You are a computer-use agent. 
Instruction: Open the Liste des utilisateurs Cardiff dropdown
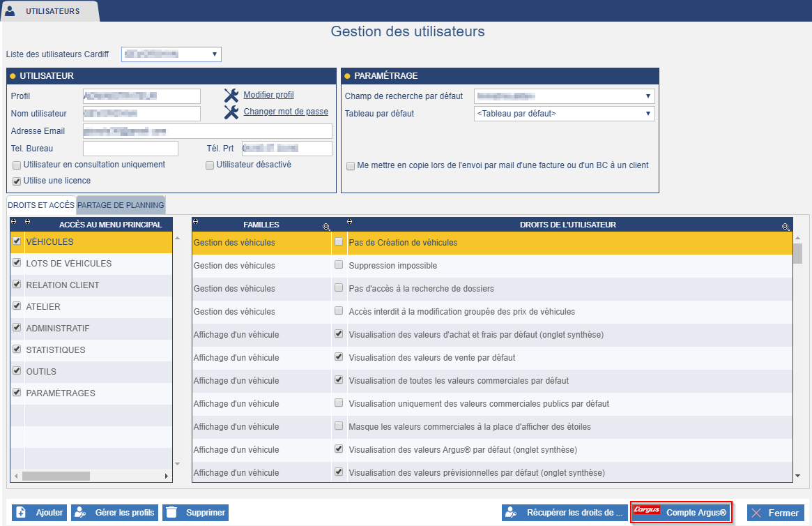171,54
